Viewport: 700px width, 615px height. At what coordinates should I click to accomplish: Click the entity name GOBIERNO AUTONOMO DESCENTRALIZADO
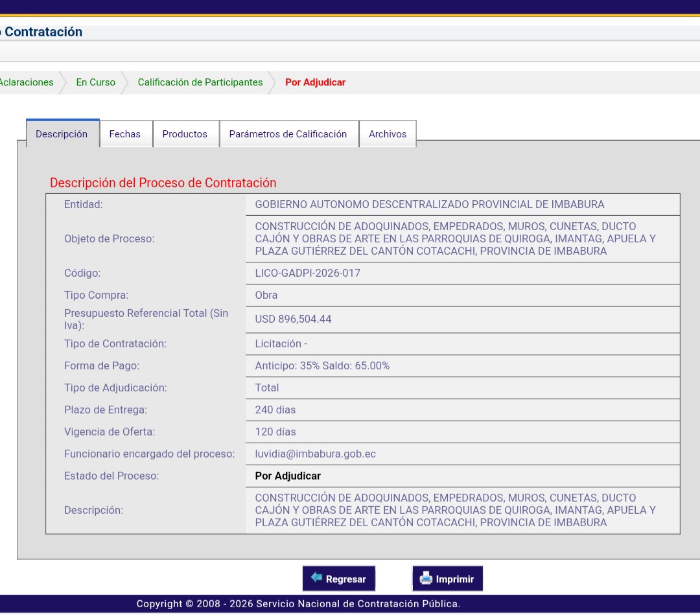pos(430,204)
